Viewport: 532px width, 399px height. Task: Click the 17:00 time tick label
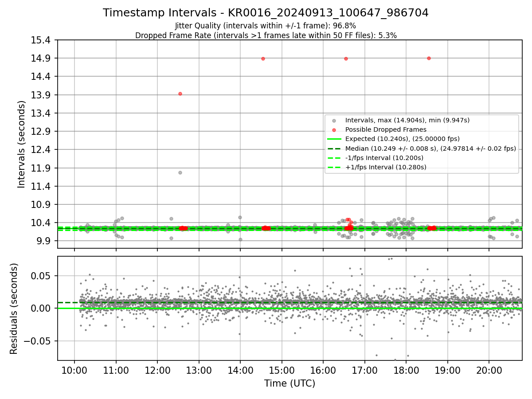[x=364, y=370]
